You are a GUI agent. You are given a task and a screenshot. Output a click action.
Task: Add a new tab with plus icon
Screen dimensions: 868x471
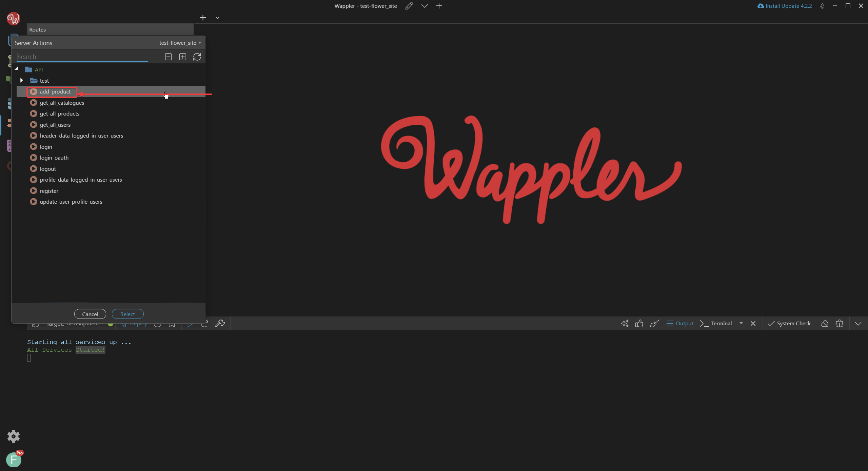(x=203, y=18)
